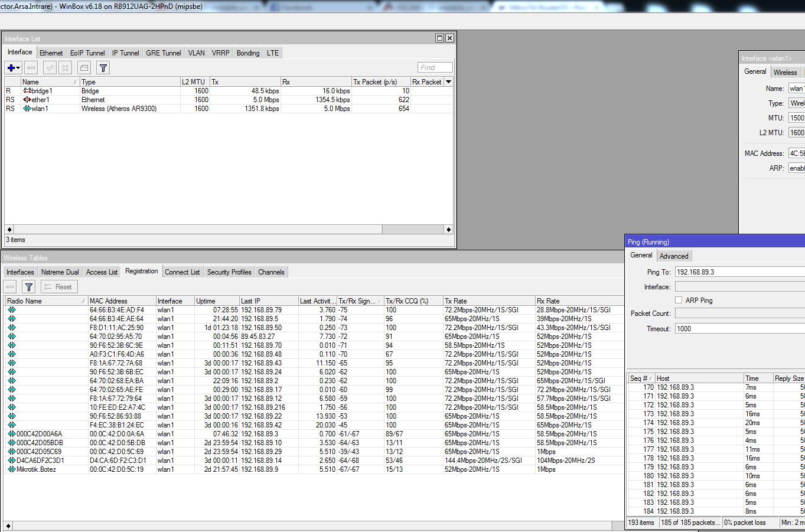The height and width of the screenshot is (532, 805).
Task: Sort registration table by Tx Rate column
Action: [x=489, y=301]
